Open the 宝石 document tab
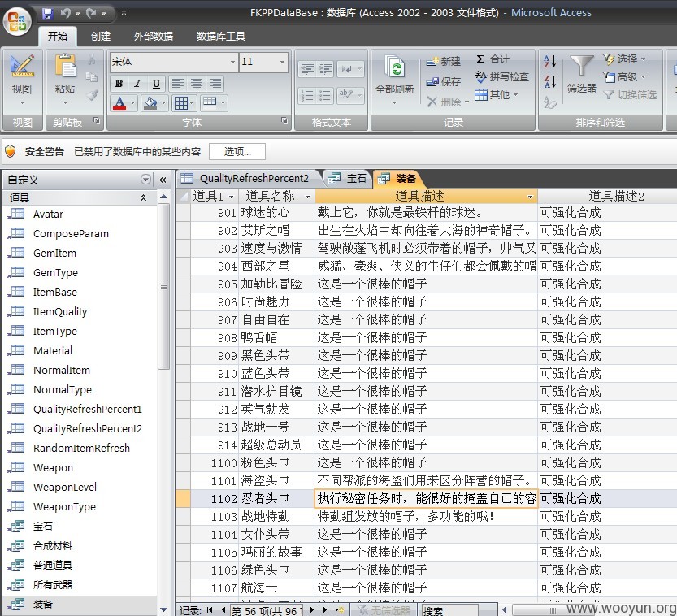This screenshot has width=677, height=616. coord(348,178)
